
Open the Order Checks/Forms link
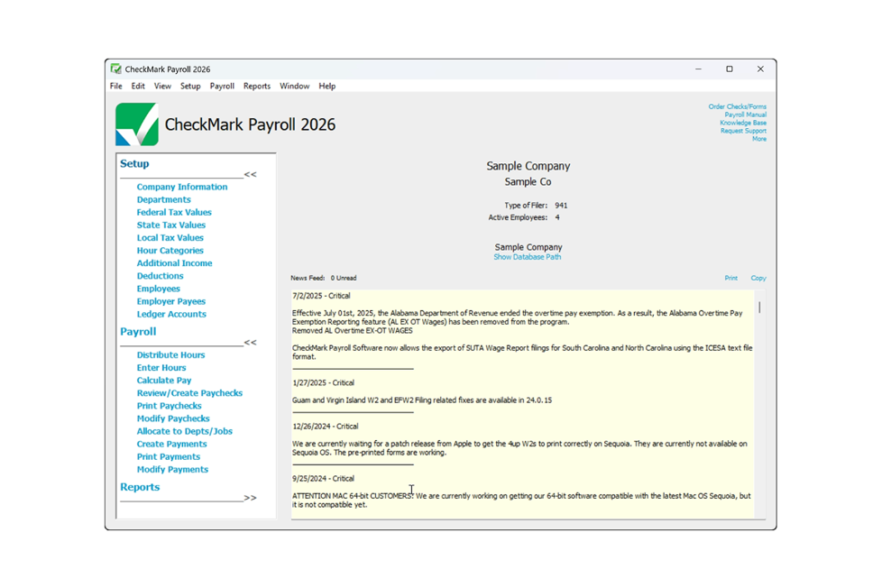click(738, 106)
